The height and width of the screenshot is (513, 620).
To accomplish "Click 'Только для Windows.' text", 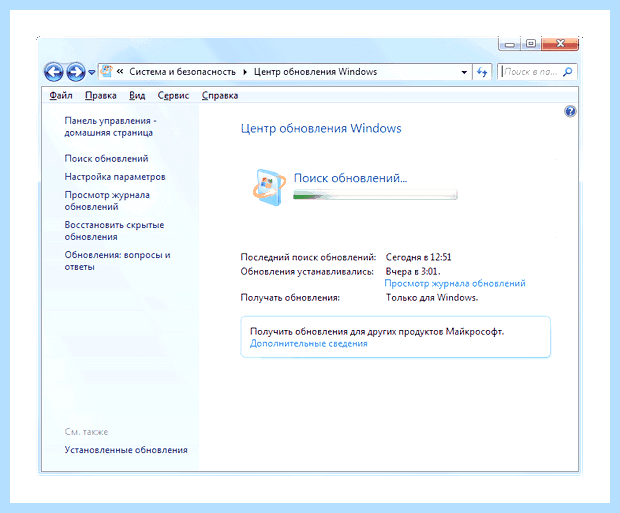I will coord(432,297).
